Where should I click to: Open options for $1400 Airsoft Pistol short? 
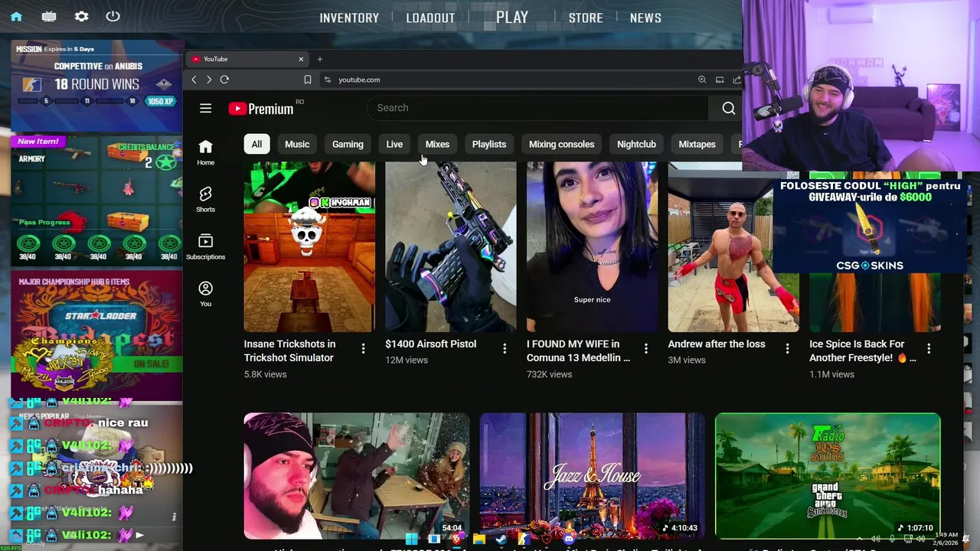click(505, 348)
